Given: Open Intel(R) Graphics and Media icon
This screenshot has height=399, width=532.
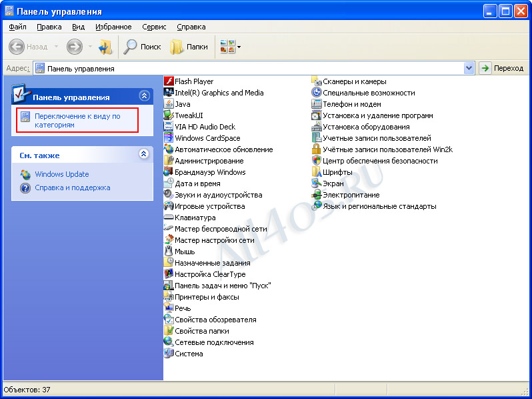Looking at the screenshot, I should 169,93.
